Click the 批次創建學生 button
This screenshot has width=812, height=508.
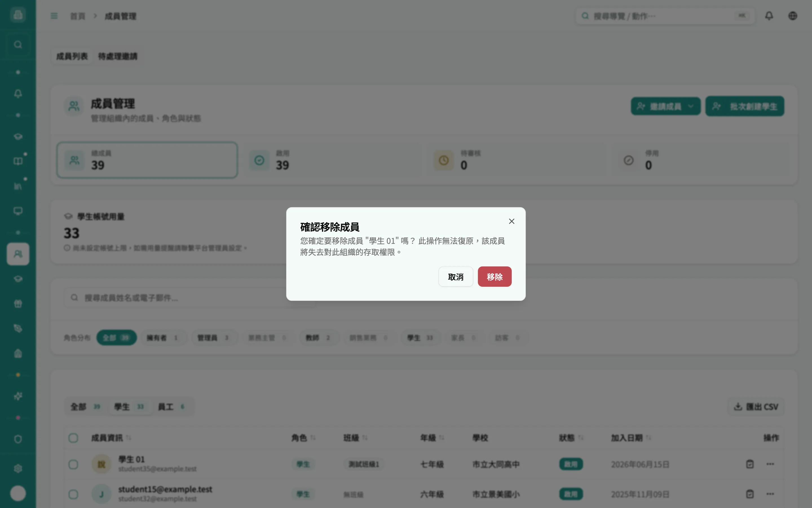click(745, 106)
